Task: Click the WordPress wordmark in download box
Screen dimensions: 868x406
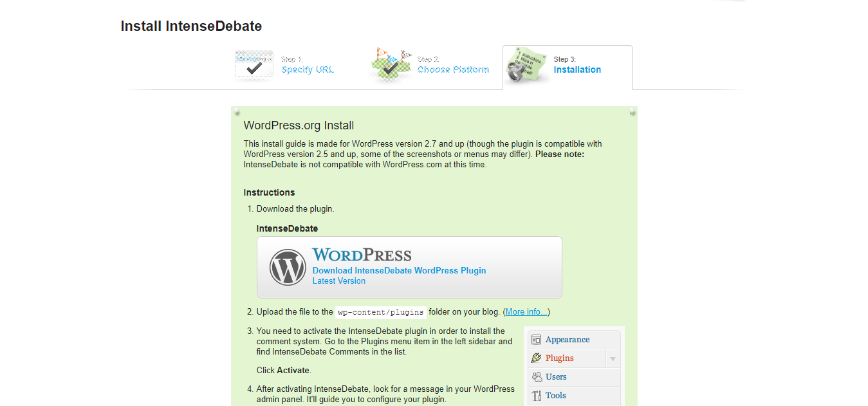Action: 362,255
